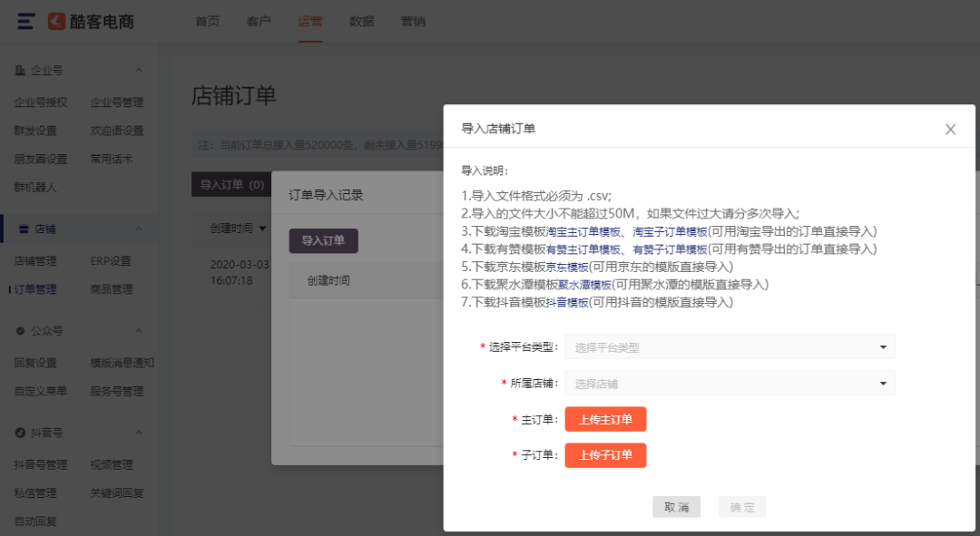Click 创建时间 header in 订单导入记录 dialog
This screenshot has height=536, width=980.
[328, 280]
